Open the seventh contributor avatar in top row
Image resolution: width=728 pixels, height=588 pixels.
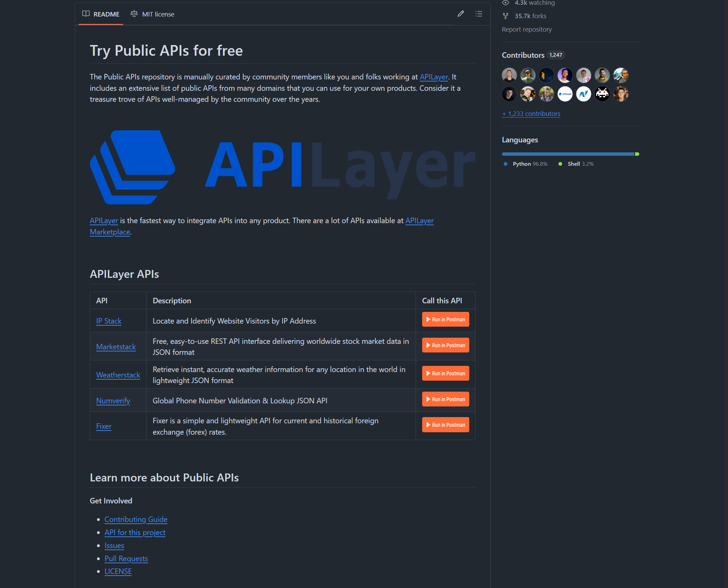tap(621, 75)
